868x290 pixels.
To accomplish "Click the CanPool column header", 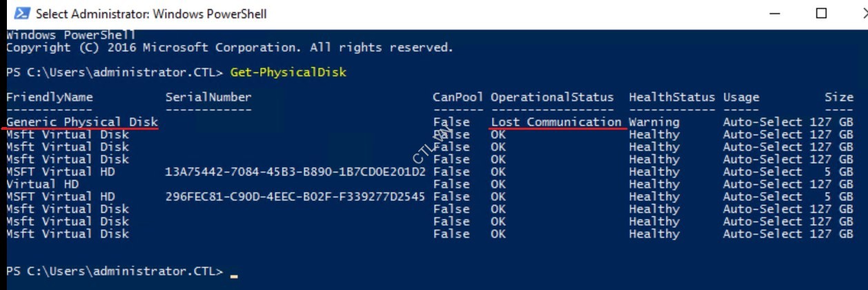I will click(458, 97).
